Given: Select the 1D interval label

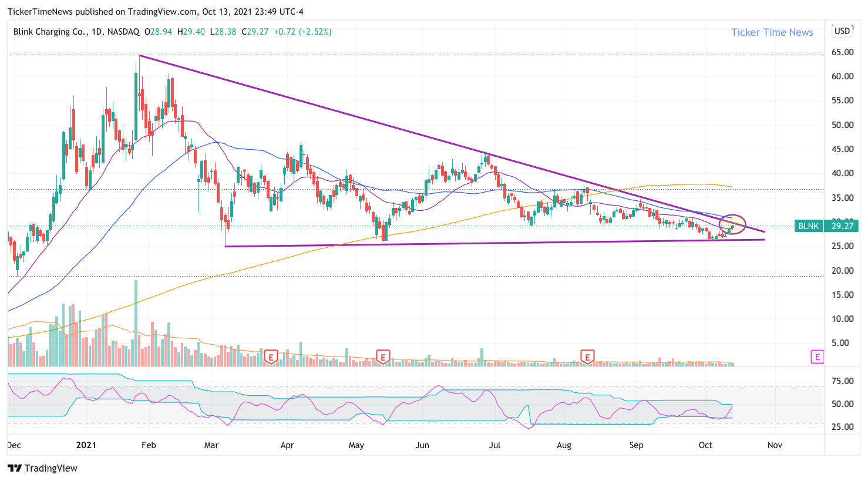Looking at the screenshot, I should tap(96, 32).
